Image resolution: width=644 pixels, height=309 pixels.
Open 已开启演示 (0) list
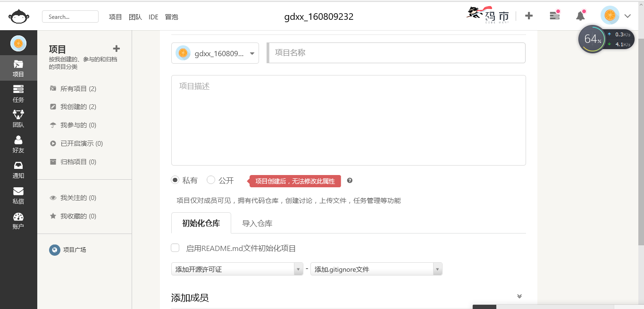(76, 143)
